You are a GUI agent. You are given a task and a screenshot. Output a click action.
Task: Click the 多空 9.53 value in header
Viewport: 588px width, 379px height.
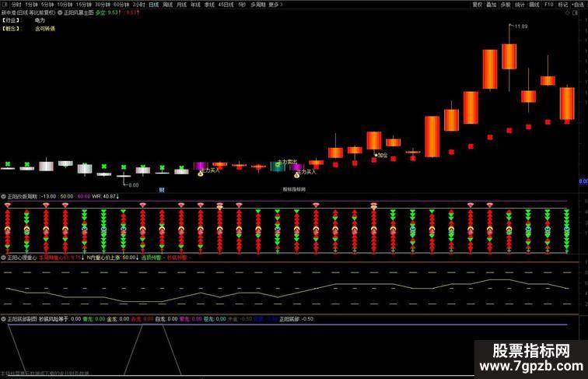[107, 12]
